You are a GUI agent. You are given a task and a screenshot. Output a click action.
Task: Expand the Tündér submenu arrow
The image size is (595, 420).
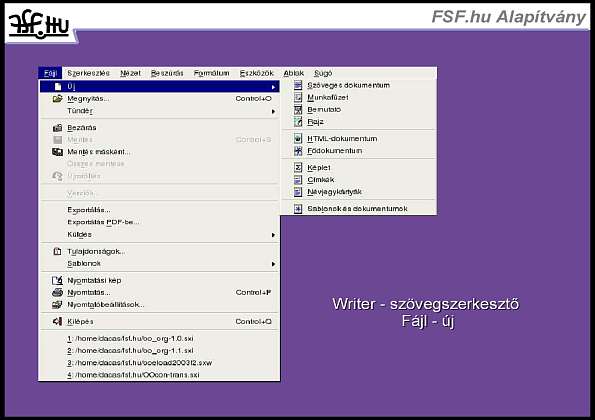tap(273, 111)
